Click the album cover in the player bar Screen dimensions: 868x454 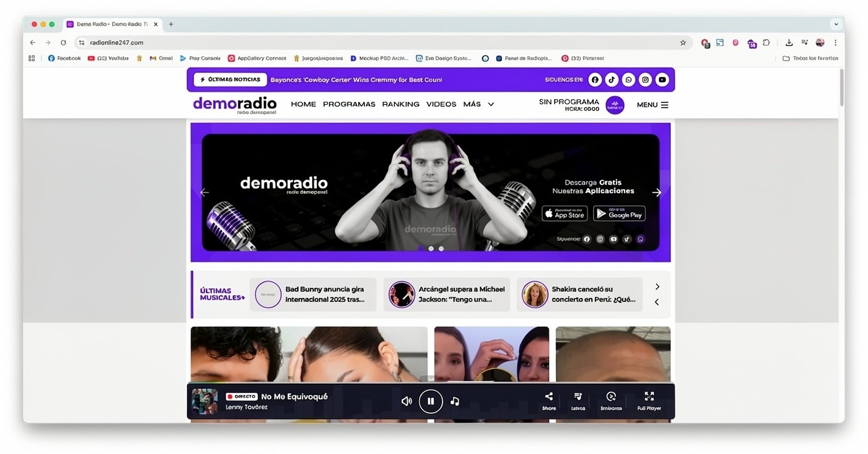click(205, 401)
